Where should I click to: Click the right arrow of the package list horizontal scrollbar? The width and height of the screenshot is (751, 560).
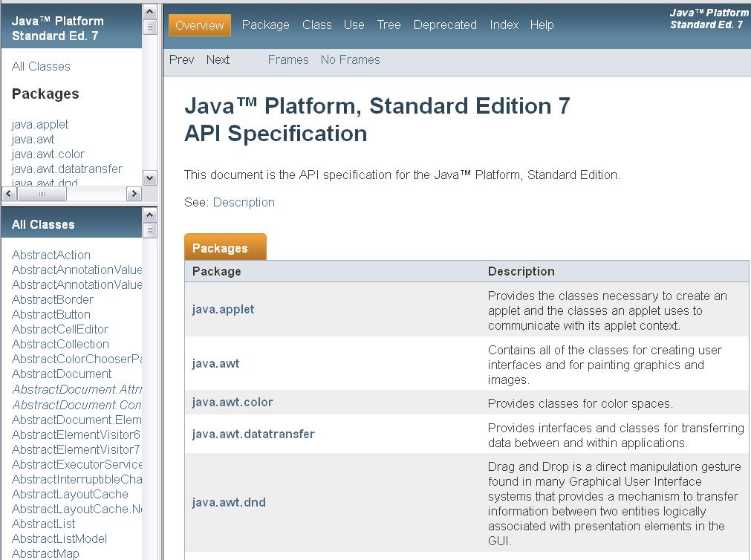tap(134, 194)
